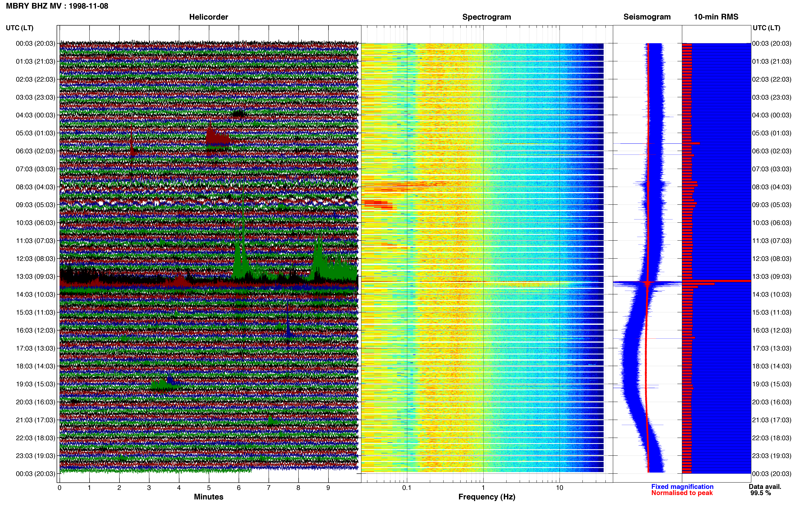This screenshot has height=508, width=812.
Task: Click the '3' tick on the Minutes axis
Action: point(149,487)
